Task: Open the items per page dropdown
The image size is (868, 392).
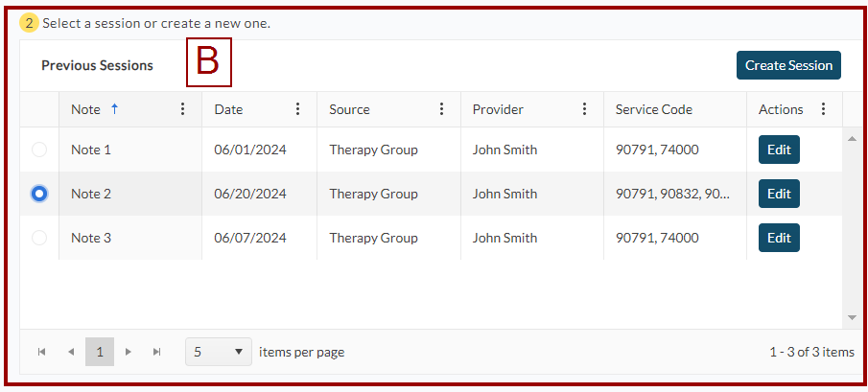Action: [219, 352]
